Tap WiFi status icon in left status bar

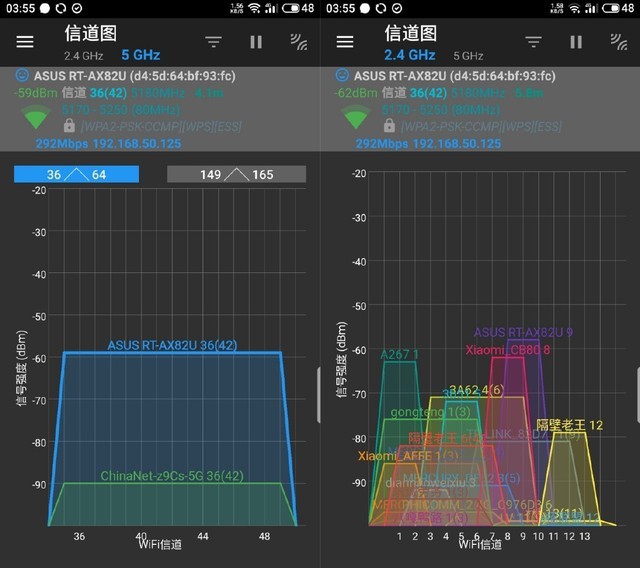point(255,8)
